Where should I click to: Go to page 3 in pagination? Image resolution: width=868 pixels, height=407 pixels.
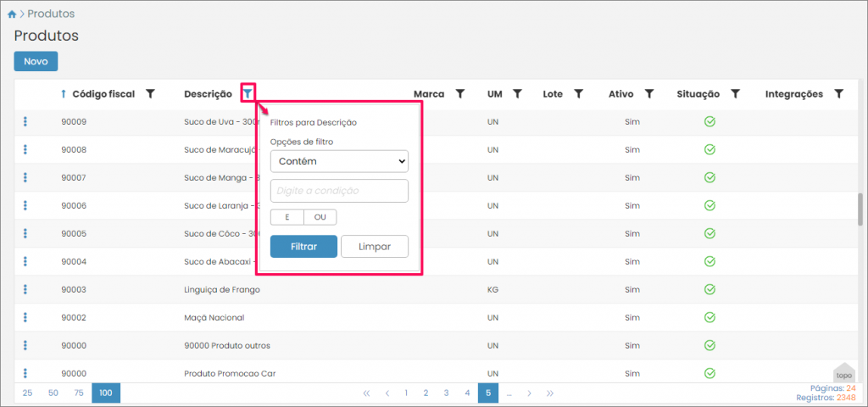(446, 393)
